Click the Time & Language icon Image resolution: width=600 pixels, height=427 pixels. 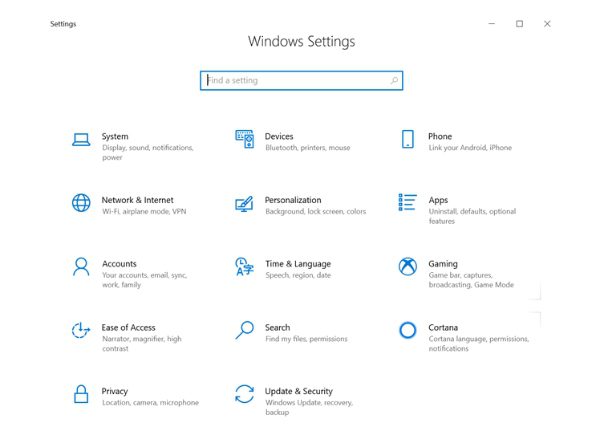pos(244,267)
